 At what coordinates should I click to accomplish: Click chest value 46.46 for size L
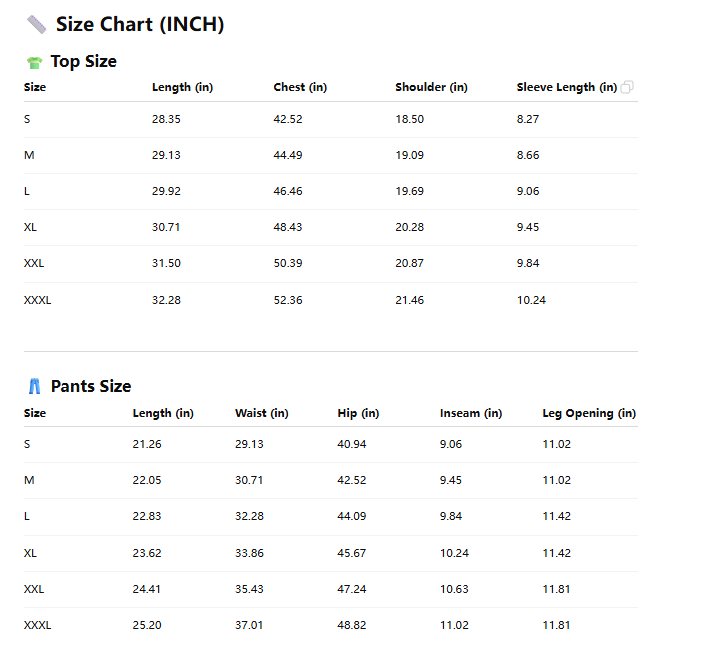(288, 191)
